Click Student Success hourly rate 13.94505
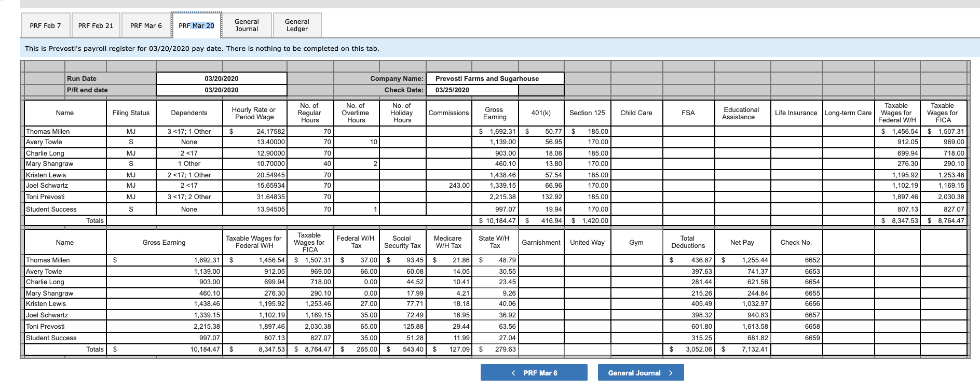The height and width of the screenshot is (391, 980). [x=254, y=209]
